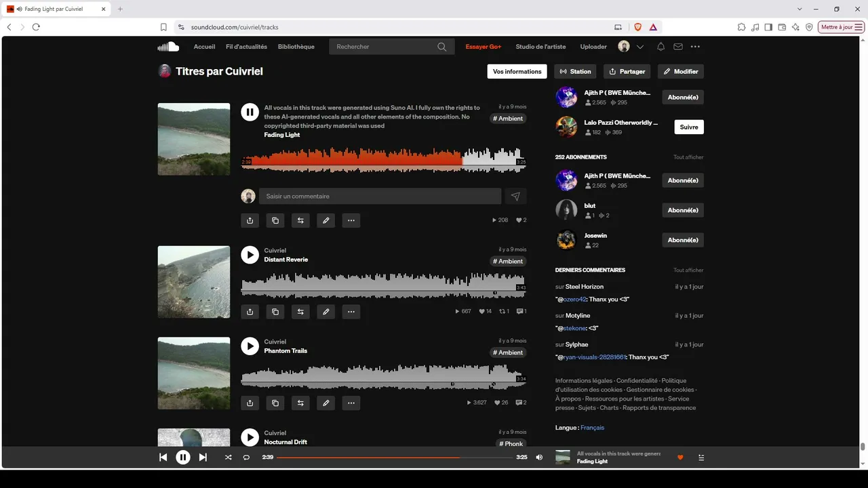Copy link of the Distant Reverie track
868x488 pixels.
[275, 312]
